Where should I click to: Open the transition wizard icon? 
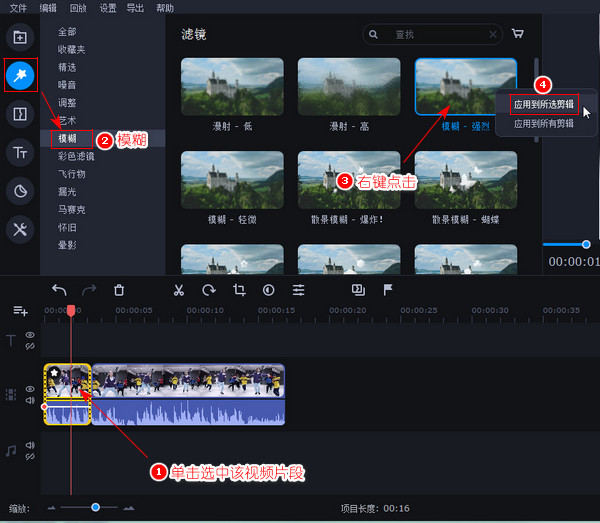[x=358, y=290]
